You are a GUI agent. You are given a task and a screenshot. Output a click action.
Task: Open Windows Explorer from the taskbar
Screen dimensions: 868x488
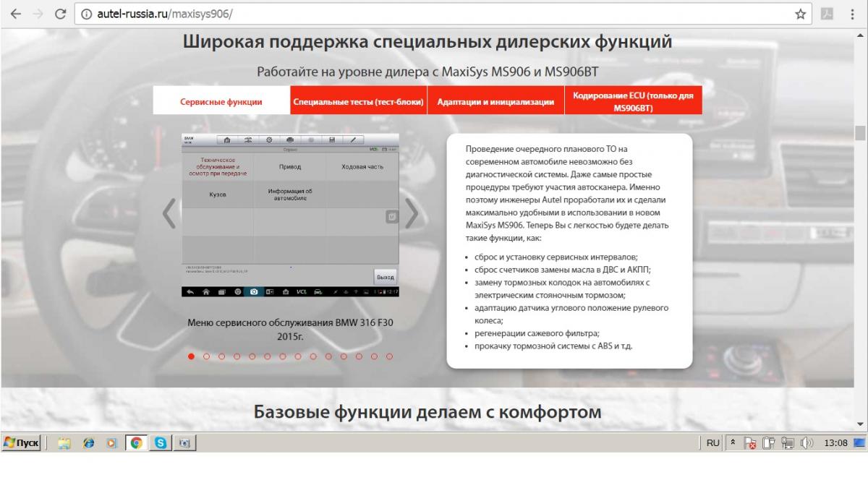64,442
